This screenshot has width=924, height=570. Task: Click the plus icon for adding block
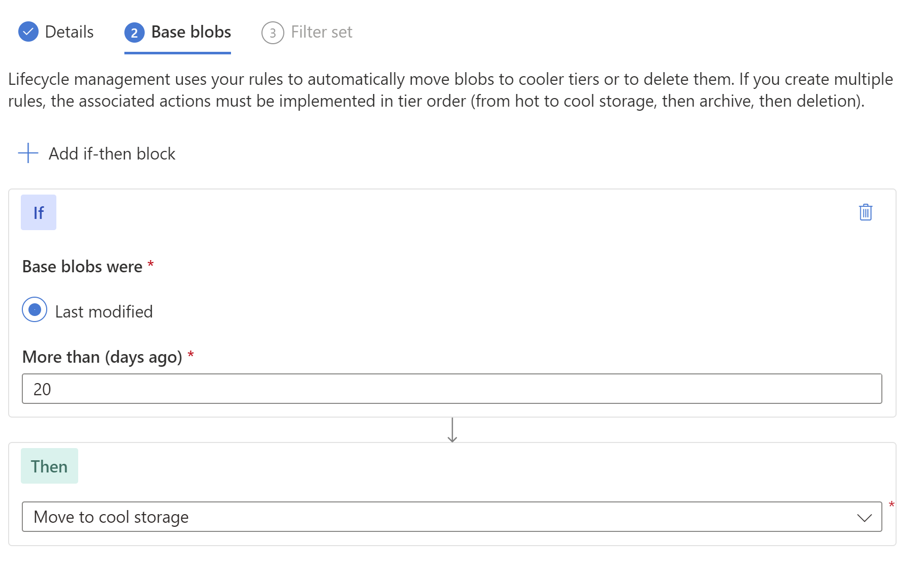click(28, 153)
